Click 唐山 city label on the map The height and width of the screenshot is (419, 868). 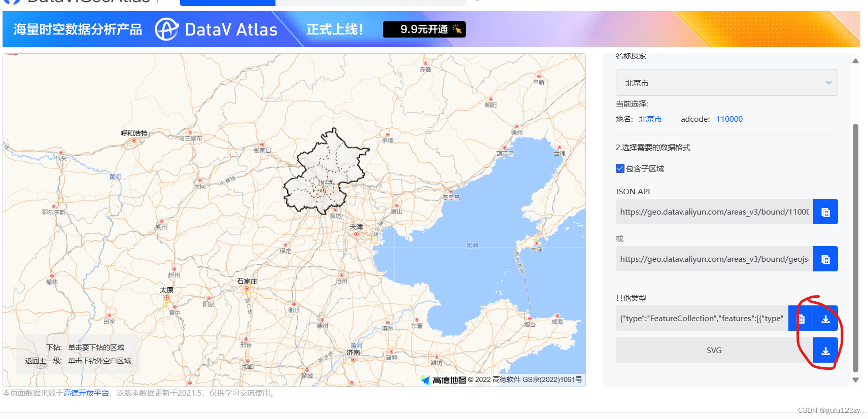click(396, 211)
